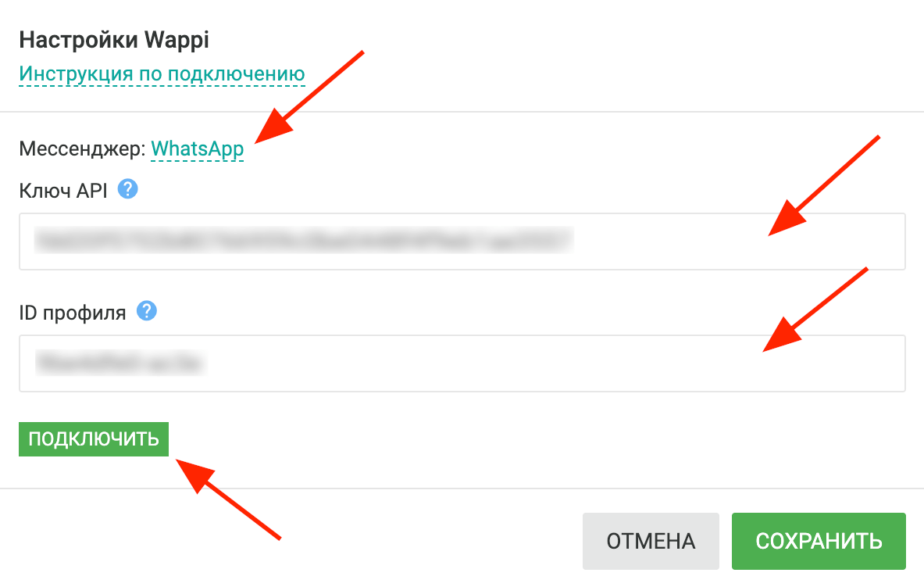Click the ID профиля label text
The width and height of the screenshot is (924, 587).
[72, 313]
